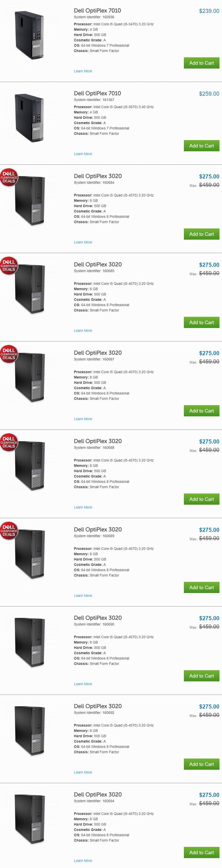Add OptiPlex 3020 system 160688 to cart
Viewport: 222px width, 868px height.
pos(201,499)
